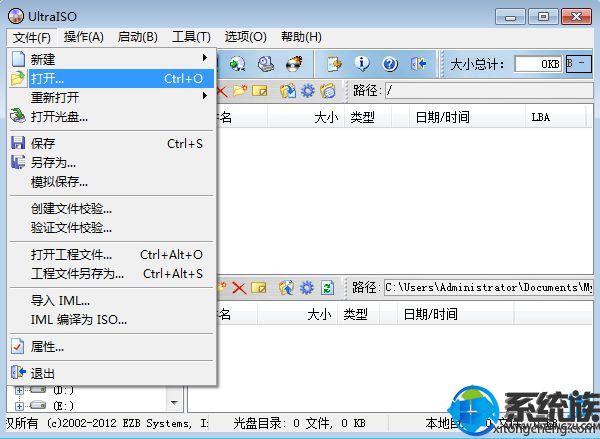
Task: Click the add files document icon in main toolbar
Action: point(334,64)
